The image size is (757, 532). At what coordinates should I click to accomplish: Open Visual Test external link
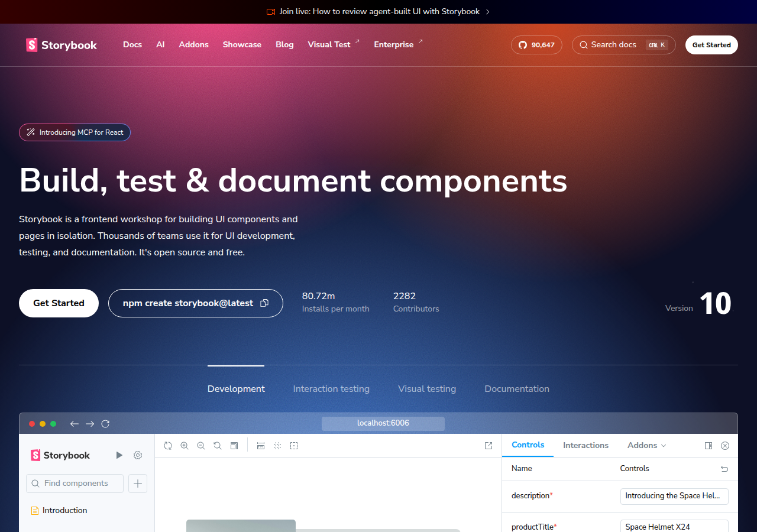334,44
